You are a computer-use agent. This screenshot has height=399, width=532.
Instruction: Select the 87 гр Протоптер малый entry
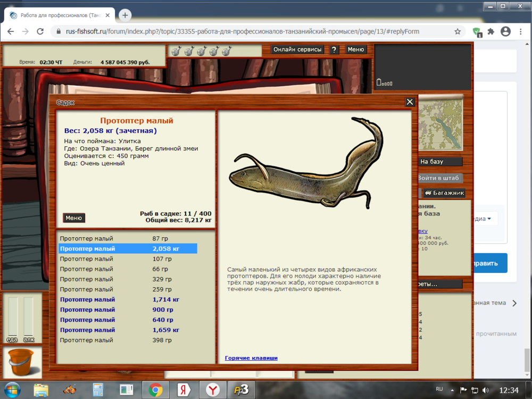(128, 238)
